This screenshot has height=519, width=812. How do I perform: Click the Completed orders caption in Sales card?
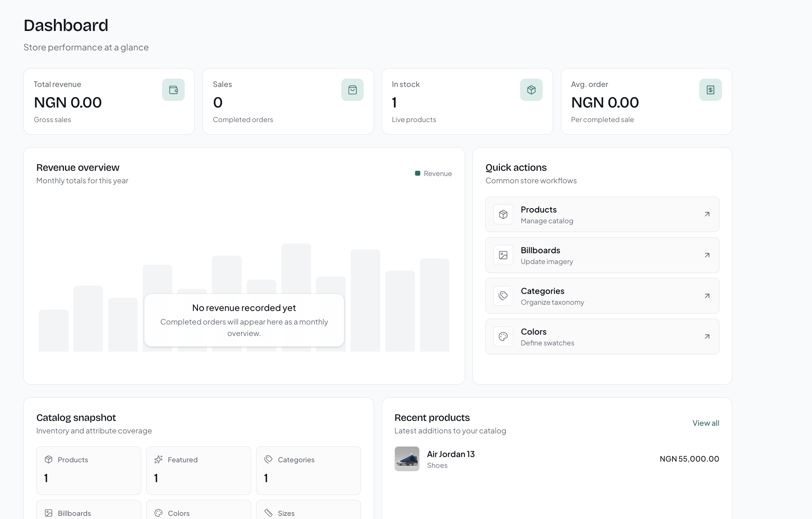[243, 120]
